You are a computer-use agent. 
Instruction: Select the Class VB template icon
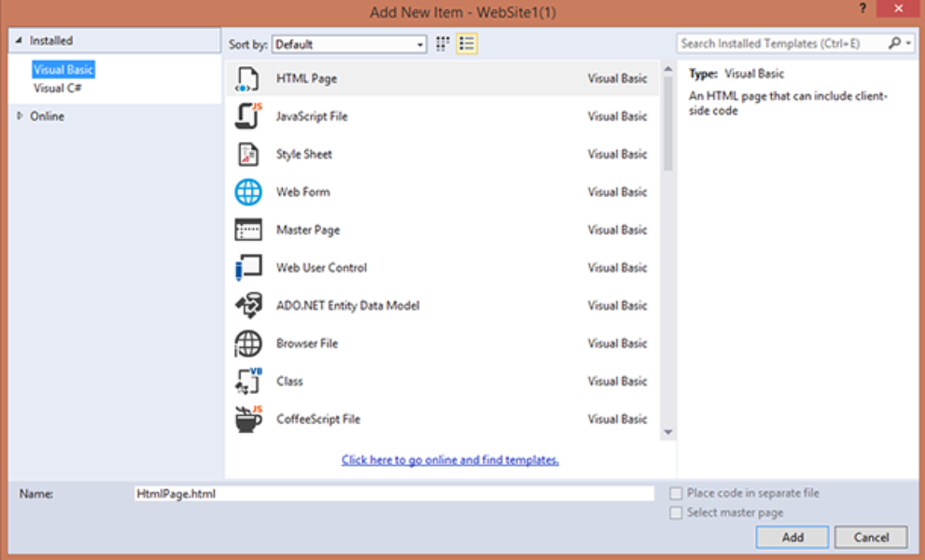(247, 381)
